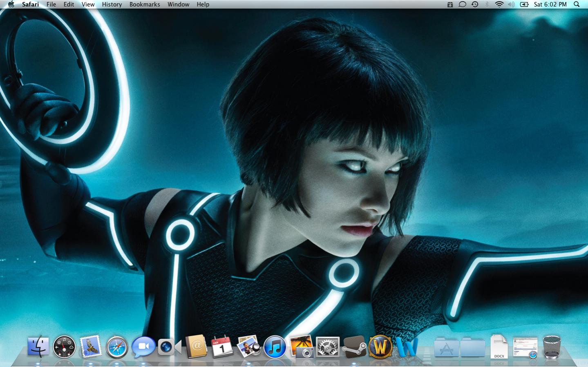Open the Wi-Fi status menu
Viewport: 588px width, 367px height.
(x=499, y=4)
